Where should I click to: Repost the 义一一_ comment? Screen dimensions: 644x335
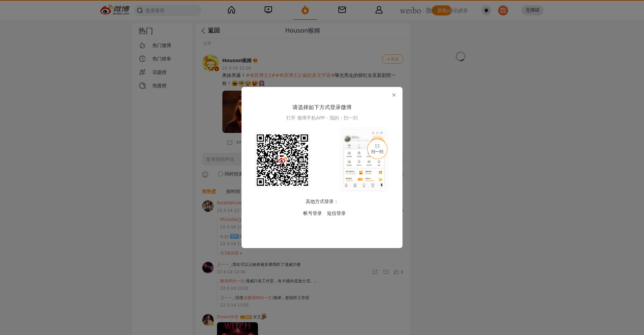coord(375,272)
